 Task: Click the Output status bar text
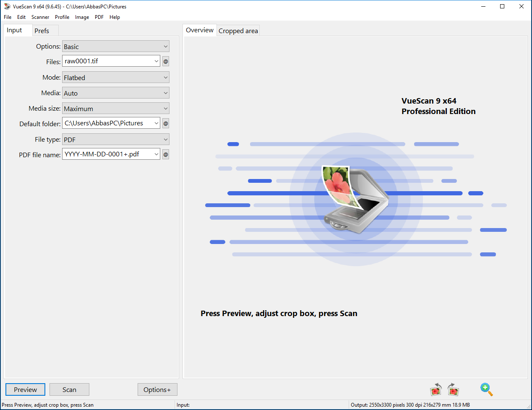coord(410,405)
